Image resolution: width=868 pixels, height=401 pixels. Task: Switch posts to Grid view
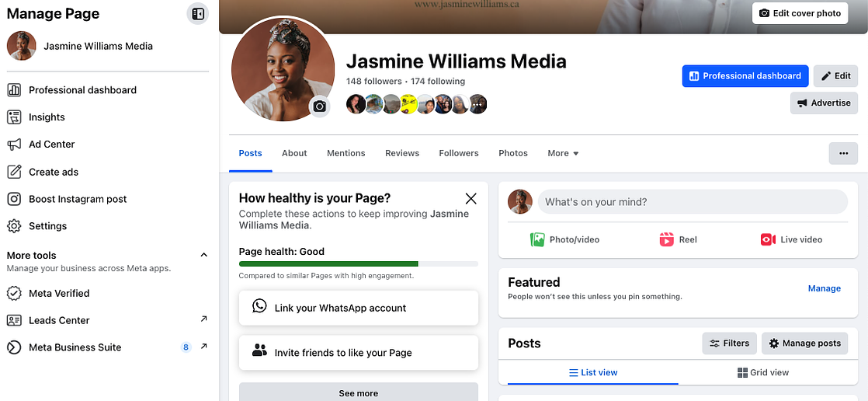[763, 372]
